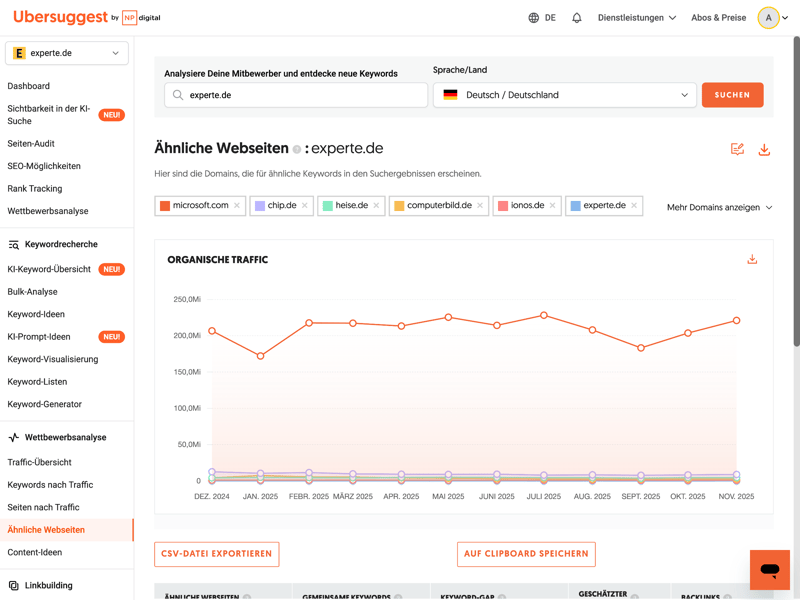Go to Rank Tracking in sidebar
The width and height of the screenshot is (800, 600).
click(35, 188)
